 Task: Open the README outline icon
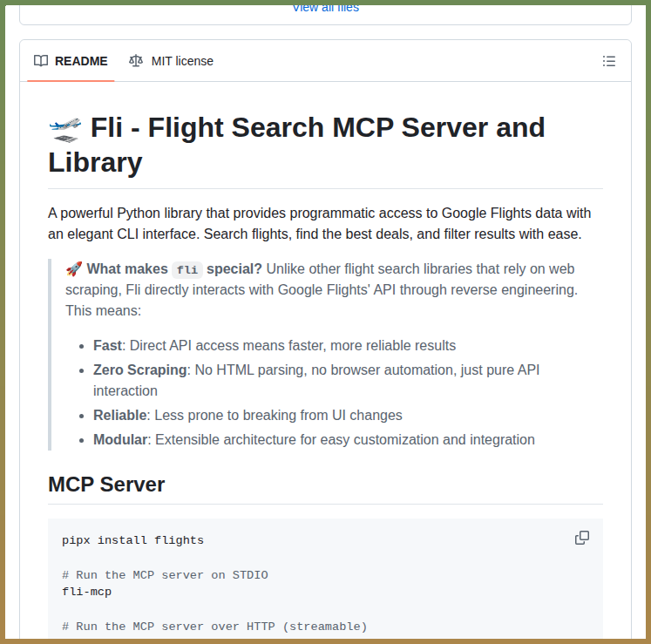[608, 61]
